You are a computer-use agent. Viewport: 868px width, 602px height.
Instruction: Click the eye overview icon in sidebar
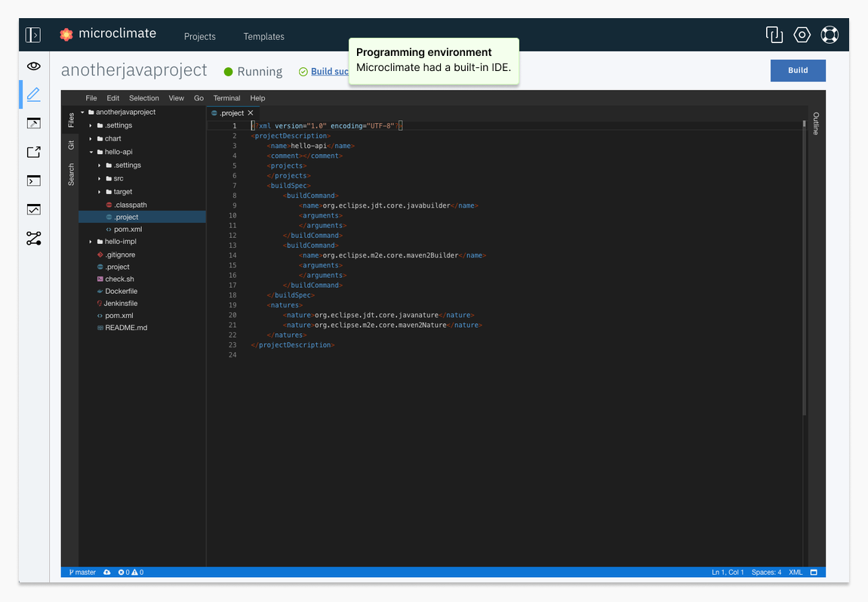[x=33, y=66]
